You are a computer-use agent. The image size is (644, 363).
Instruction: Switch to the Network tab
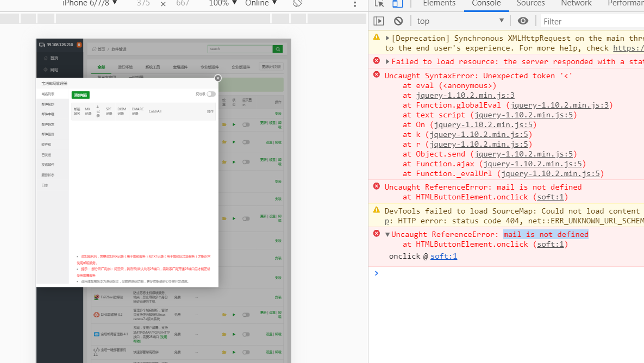pos(576,3)
